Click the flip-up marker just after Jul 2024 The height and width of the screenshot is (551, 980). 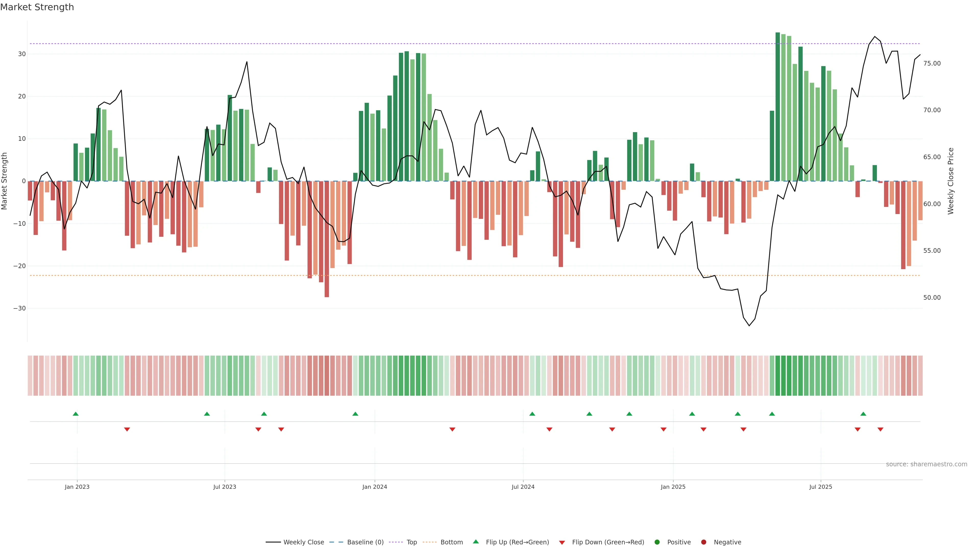point(532,414)
